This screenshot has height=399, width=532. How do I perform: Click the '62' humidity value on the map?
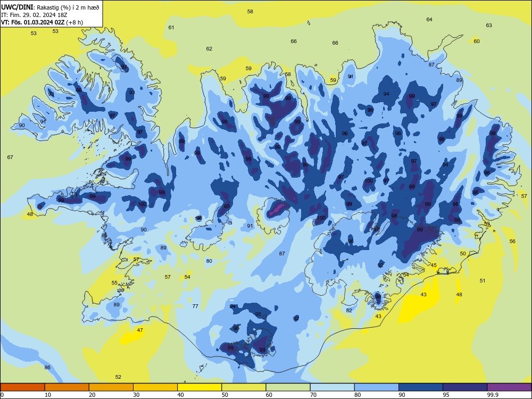pyautogui.click(x=209, y=49)
